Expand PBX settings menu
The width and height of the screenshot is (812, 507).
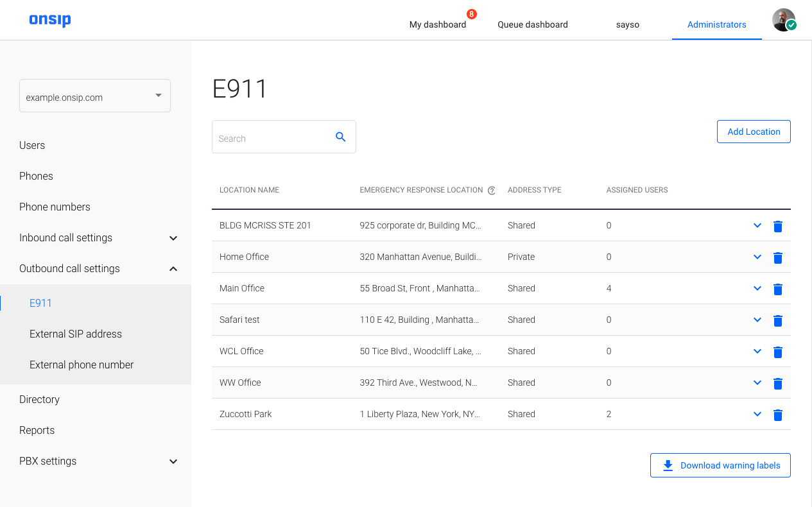point(173,461)
